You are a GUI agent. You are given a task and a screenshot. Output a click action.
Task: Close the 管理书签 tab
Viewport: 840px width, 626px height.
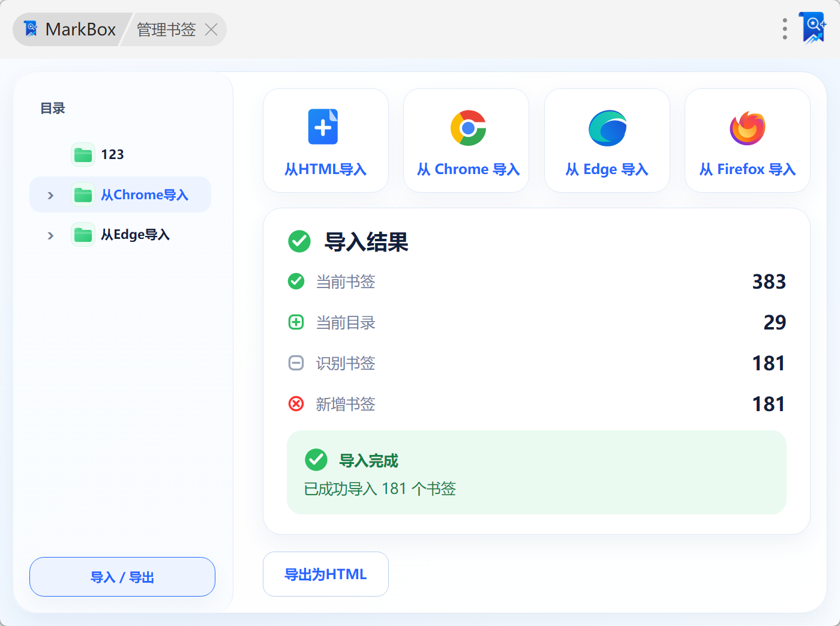pyautogui.click(x=211, y=29)
